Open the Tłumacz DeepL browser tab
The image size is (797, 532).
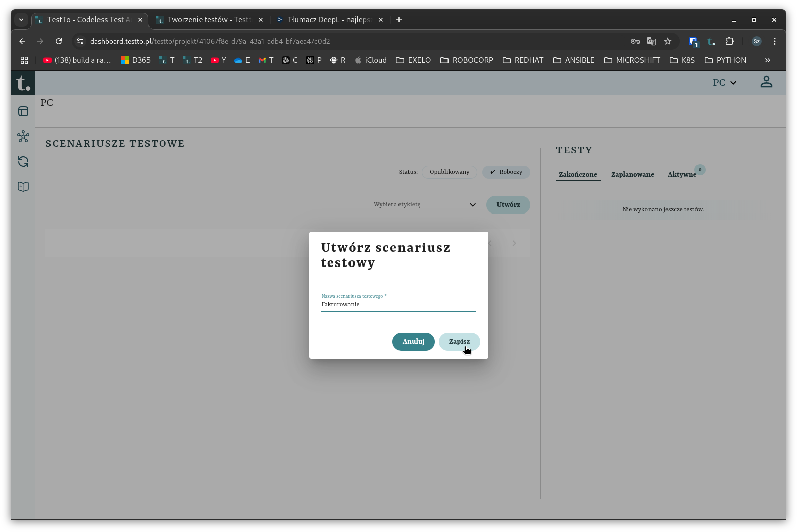(x=329, y=20)
